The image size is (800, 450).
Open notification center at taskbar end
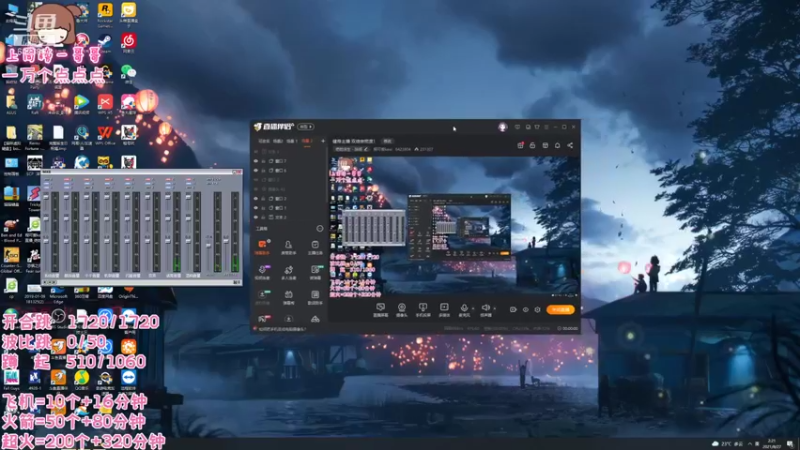(x=790, y=444)
